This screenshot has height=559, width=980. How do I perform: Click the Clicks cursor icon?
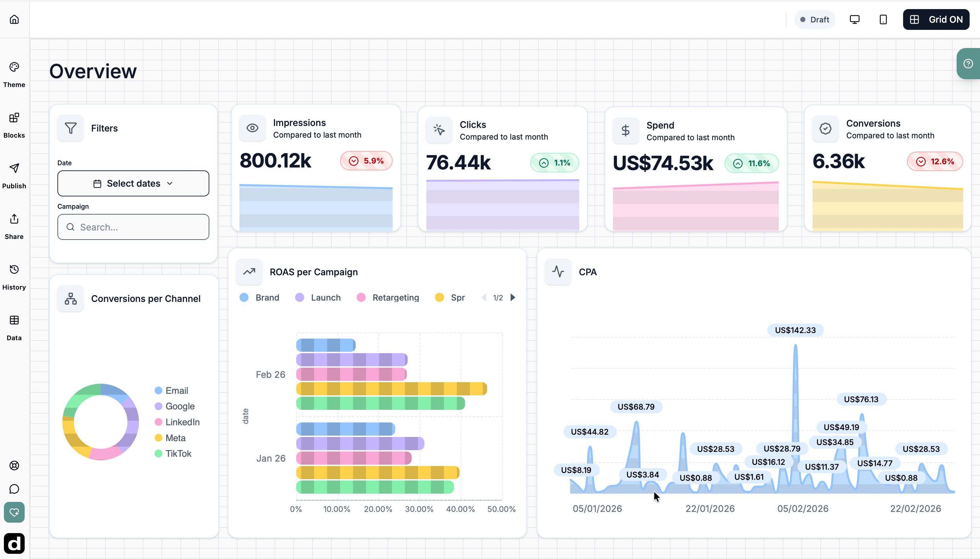[439, 130]
